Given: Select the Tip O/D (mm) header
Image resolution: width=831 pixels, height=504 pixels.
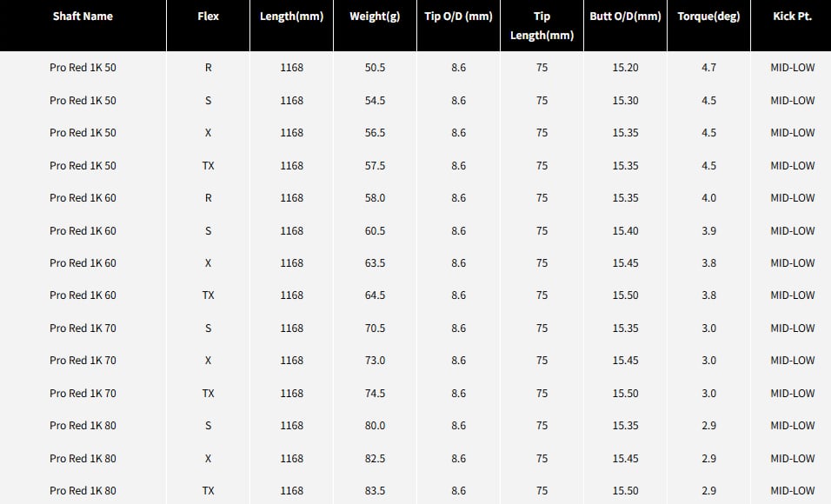Looking at the screenshot, I should 458,17.
